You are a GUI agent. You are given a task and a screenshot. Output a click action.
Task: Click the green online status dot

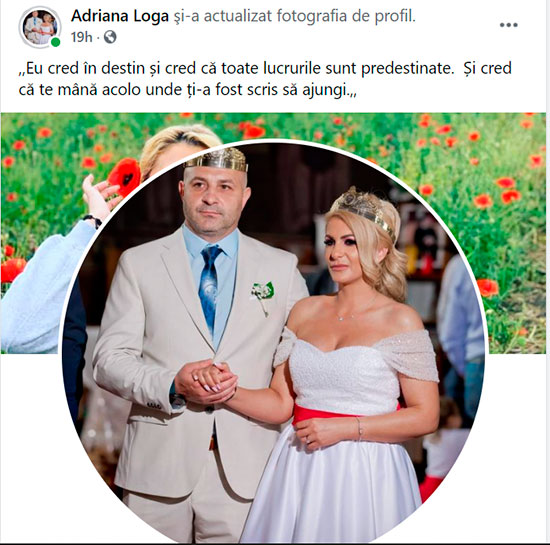coord(55,42)
